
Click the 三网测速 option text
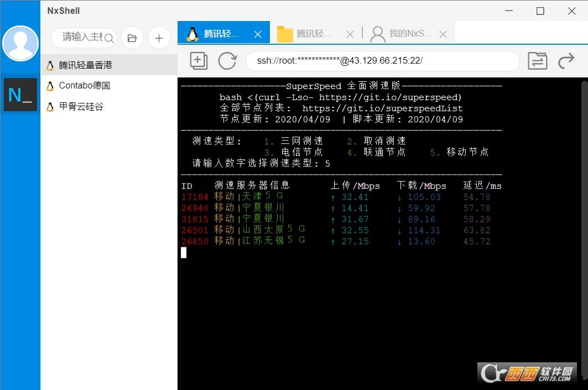point(302,141)
